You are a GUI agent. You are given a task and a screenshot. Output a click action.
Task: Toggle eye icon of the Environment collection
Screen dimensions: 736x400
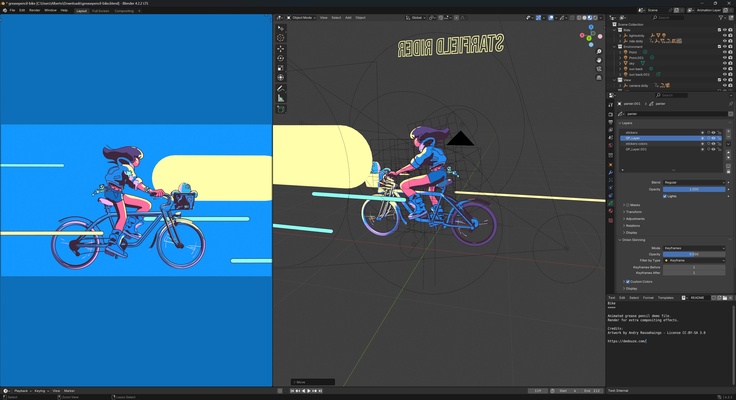coord(725,46)
